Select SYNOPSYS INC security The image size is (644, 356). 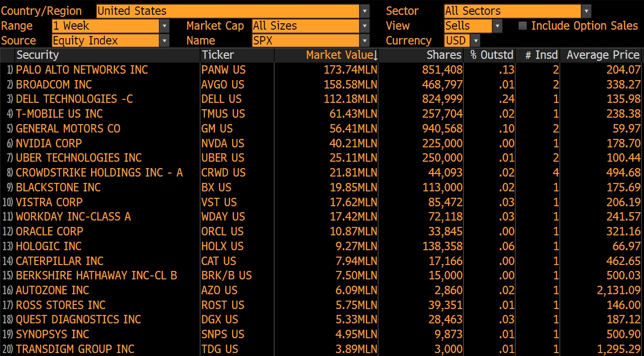pyautogui.click(x=52, y=334)
